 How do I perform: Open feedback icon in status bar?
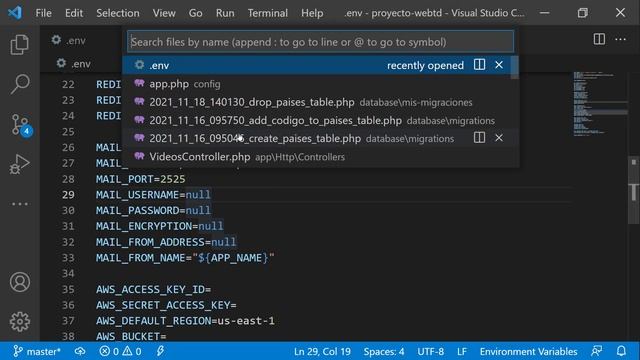[596, 351]
